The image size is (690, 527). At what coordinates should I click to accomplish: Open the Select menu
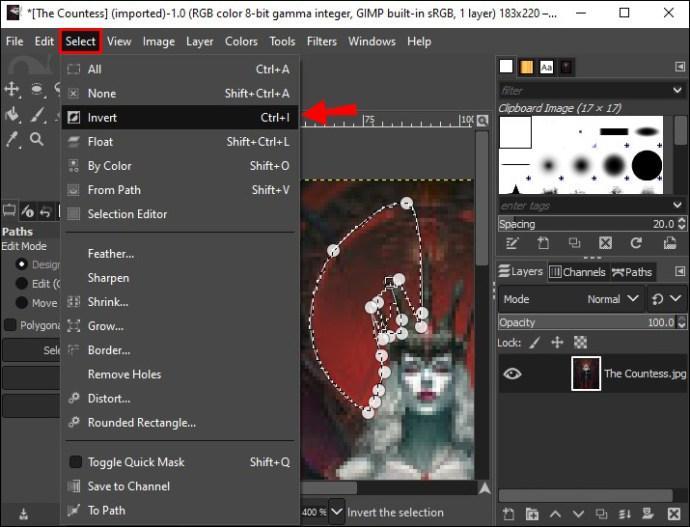pyautogui.click(x=81, y=41)
